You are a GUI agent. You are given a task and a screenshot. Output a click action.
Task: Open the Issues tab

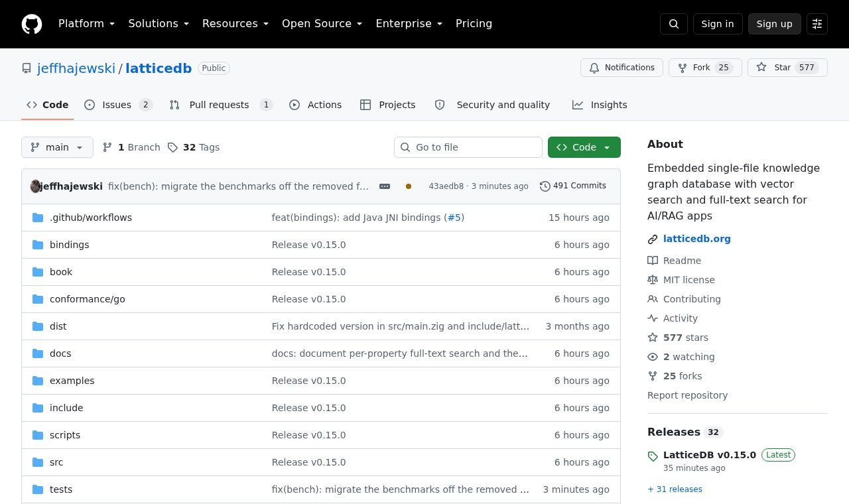(x=119, y=105)
